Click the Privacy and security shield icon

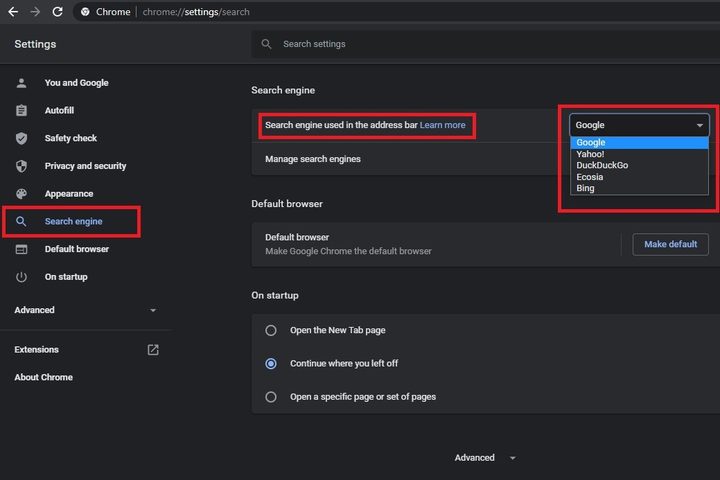click(x=21, y=166)
